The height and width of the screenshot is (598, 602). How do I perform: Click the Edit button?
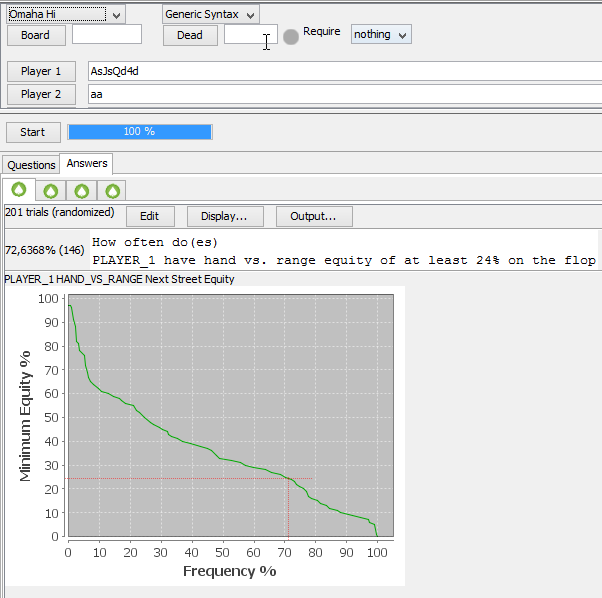coord(149,216)
